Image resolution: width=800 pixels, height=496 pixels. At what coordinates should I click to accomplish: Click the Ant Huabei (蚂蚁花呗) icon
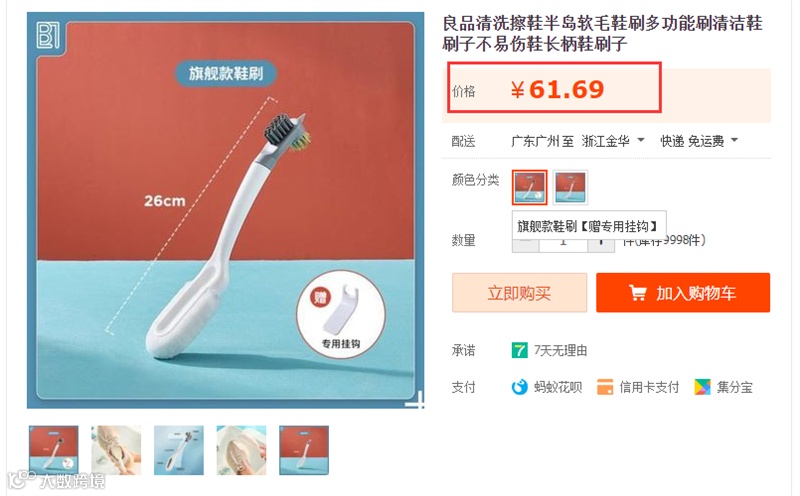[519, 387]
